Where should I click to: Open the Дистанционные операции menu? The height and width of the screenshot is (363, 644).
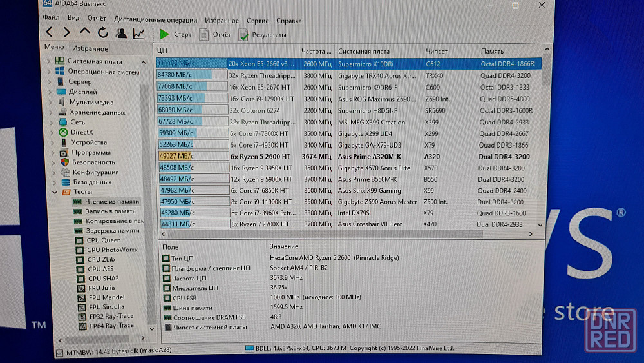pos(156,19)
